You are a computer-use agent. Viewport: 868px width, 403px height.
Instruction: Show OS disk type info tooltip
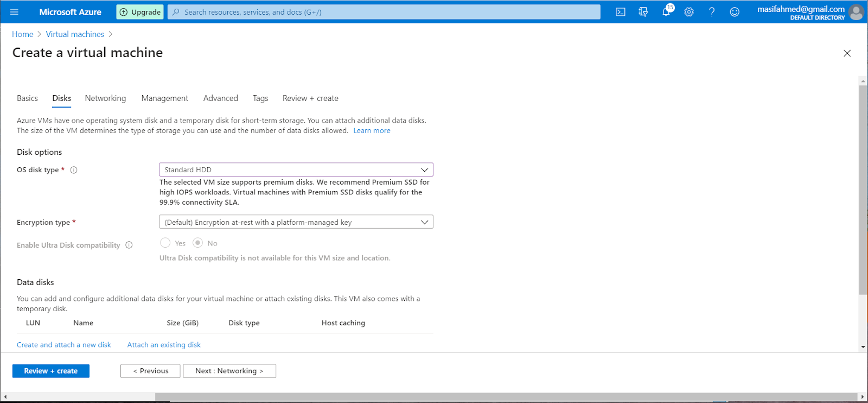pyautogui.click(x=74, y=170)
